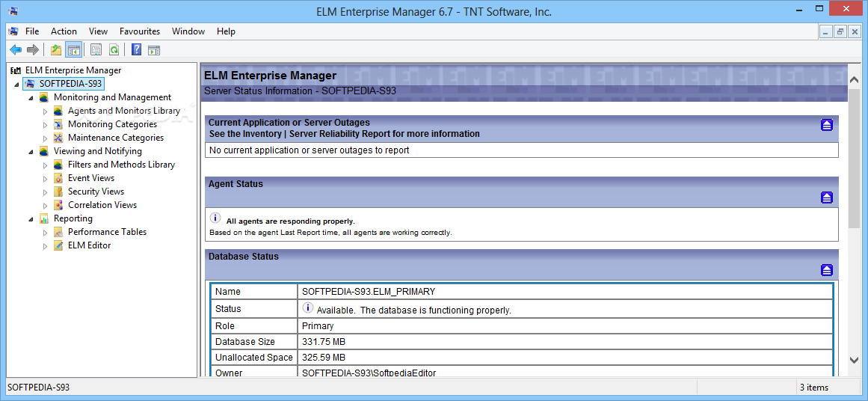Collapse the Reporting tree node
The height and width of the screenshot is (401, 868).
[31, 218]
